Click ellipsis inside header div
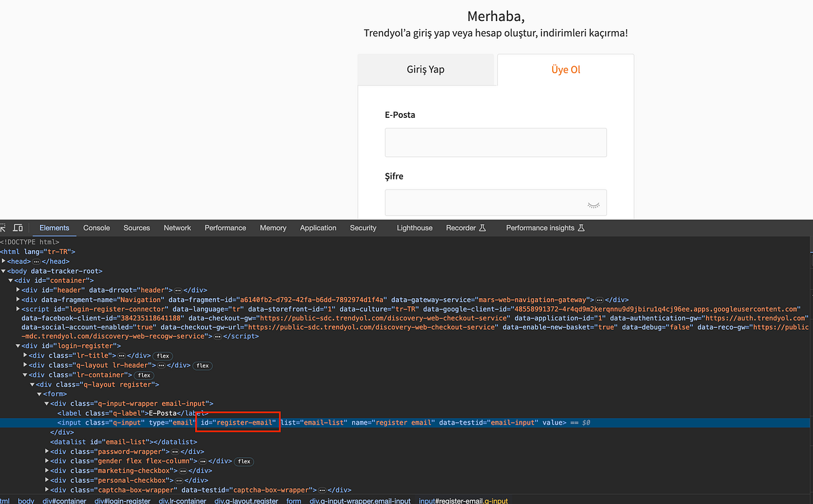Screen dimensions: 813x504 click(x=178, y=289)
